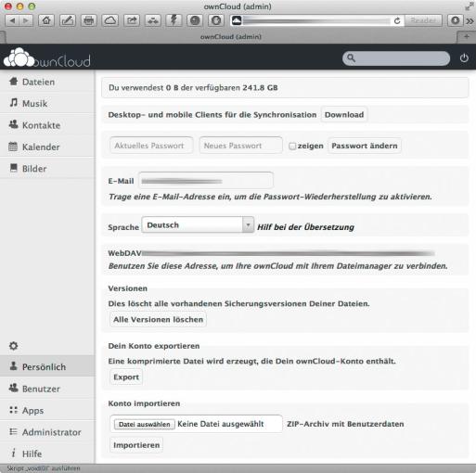Open Kalender in the sidebar
This screenshot has width=476, height=473.
coord(47,147)
